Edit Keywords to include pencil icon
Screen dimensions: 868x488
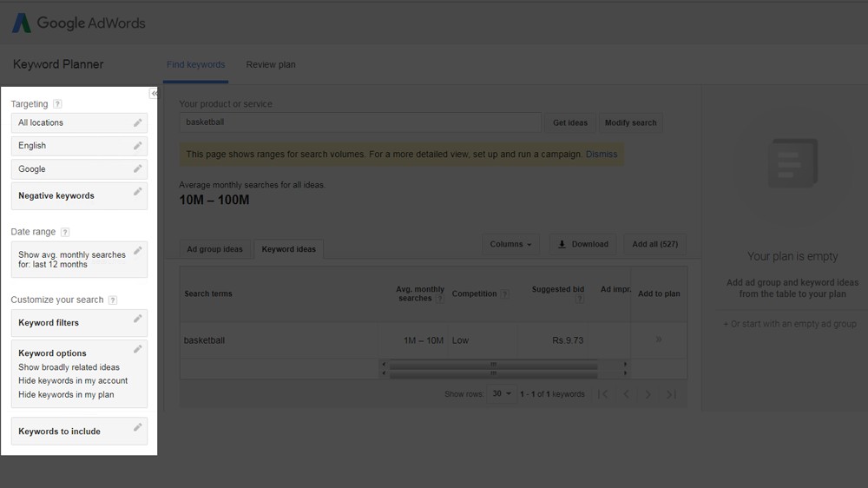coord(137,427)
